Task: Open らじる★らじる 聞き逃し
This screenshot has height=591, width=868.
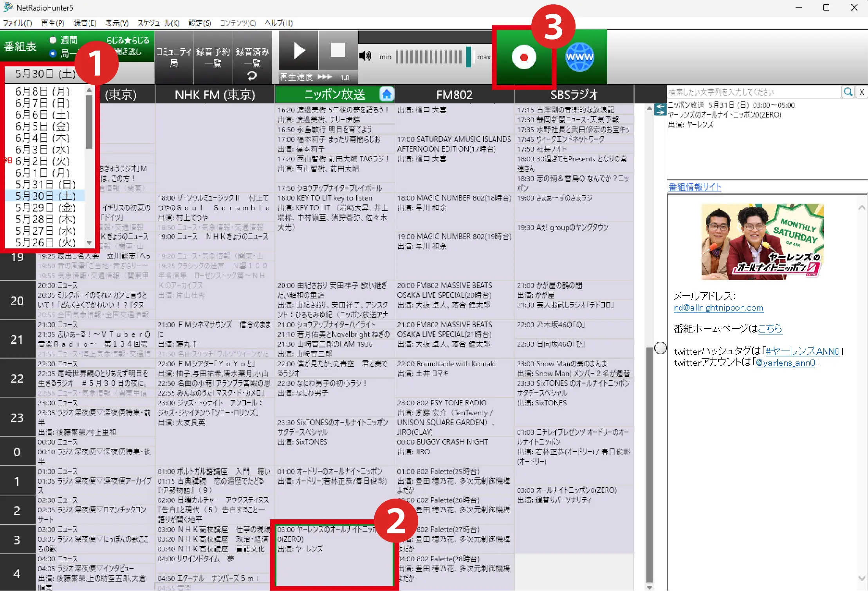Action: pyautogui.click(x=128, y=46)
